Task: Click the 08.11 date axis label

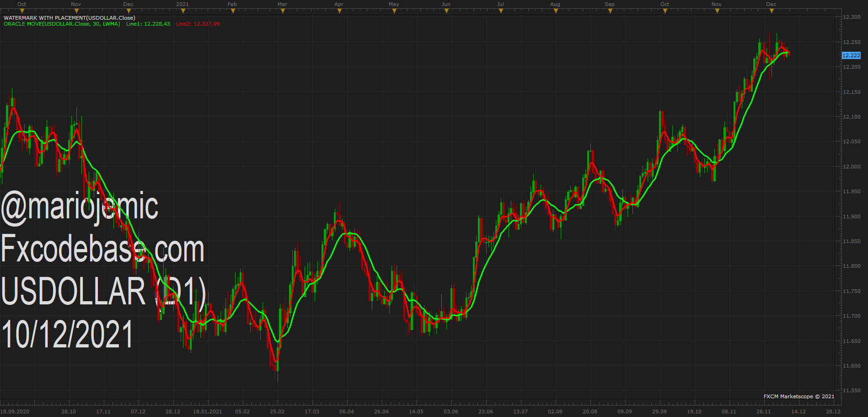Action: (x=729, y=412)
